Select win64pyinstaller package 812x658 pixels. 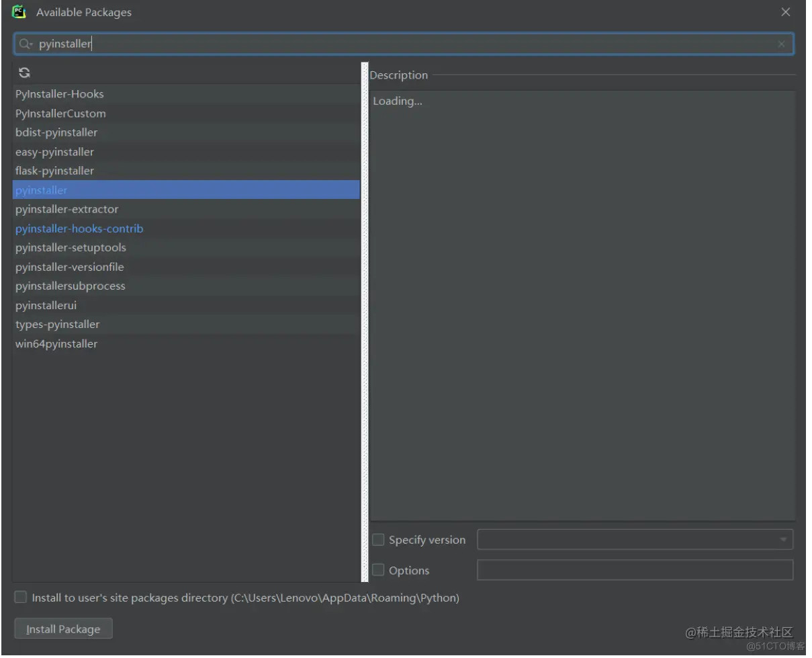[x=186, y=343]
